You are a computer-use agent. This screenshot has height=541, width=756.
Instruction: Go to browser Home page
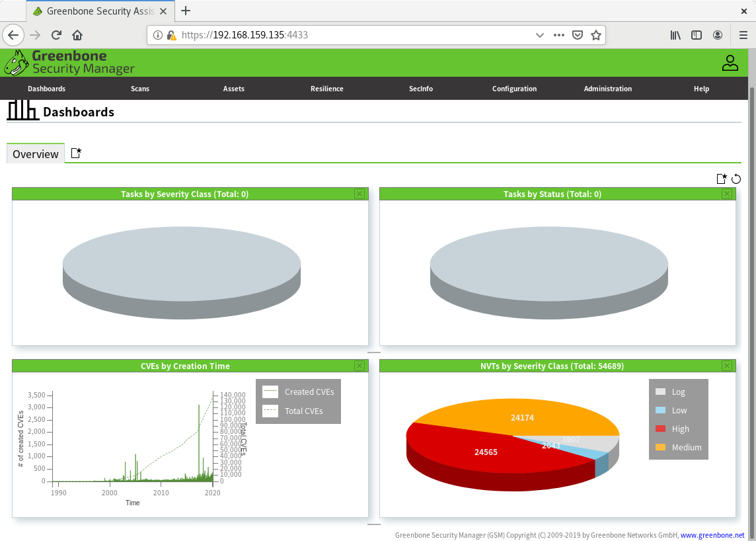pos(77,35)
